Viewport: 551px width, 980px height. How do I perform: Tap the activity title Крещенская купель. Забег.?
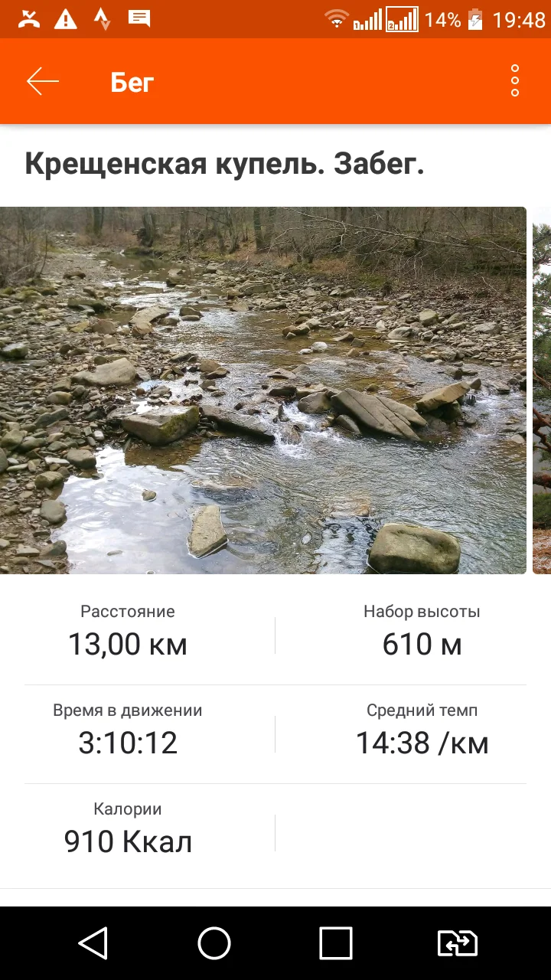pyautogui.click(x=224, y=165)
